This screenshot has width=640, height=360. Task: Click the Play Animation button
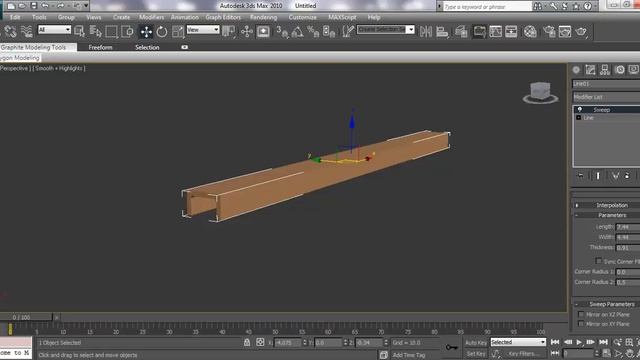[579, 342]
